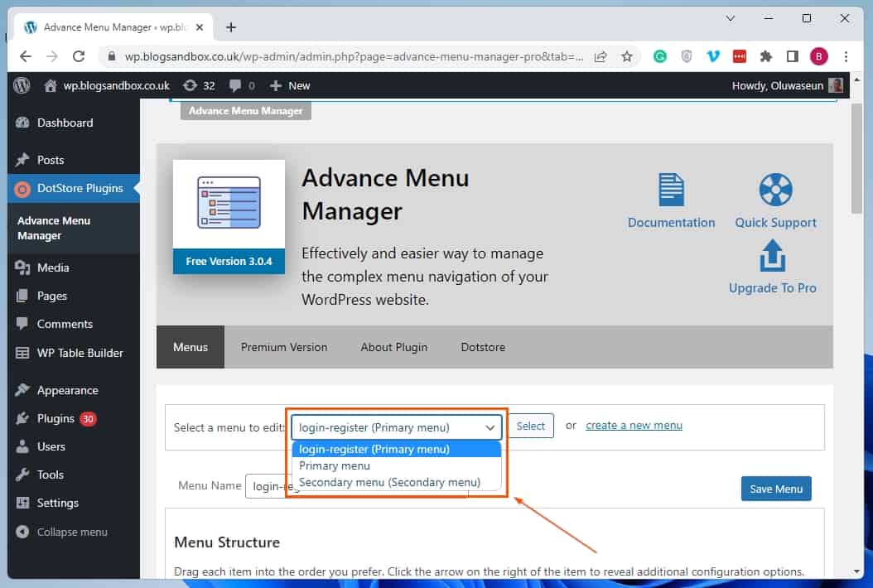Switch to the About Plugin tab
The width and height of the screenshot is (873, 588).
pyautogui.click(x=394, y=347)
